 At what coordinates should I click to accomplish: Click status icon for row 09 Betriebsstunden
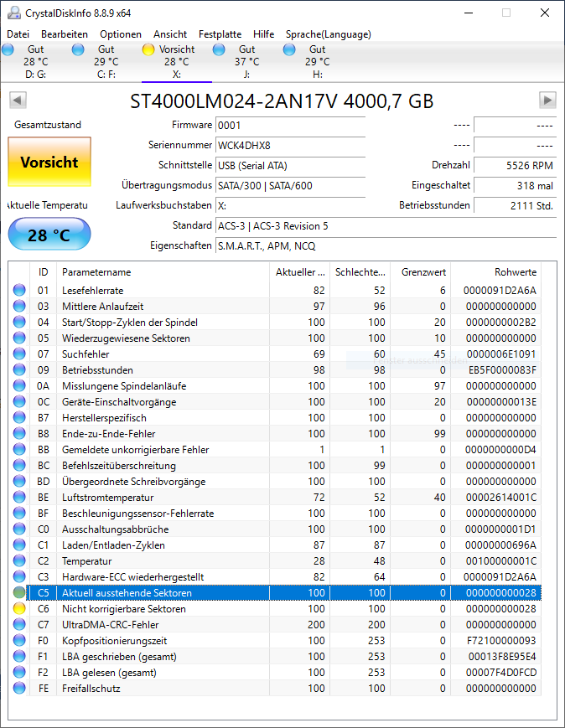click(19, 370)
